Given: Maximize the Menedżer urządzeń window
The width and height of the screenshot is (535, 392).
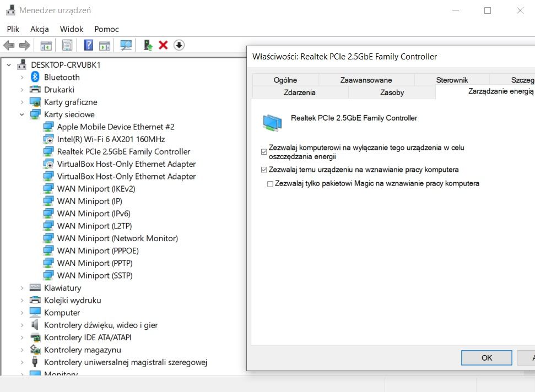Looking at the screenshot, I should click(488, 10).
